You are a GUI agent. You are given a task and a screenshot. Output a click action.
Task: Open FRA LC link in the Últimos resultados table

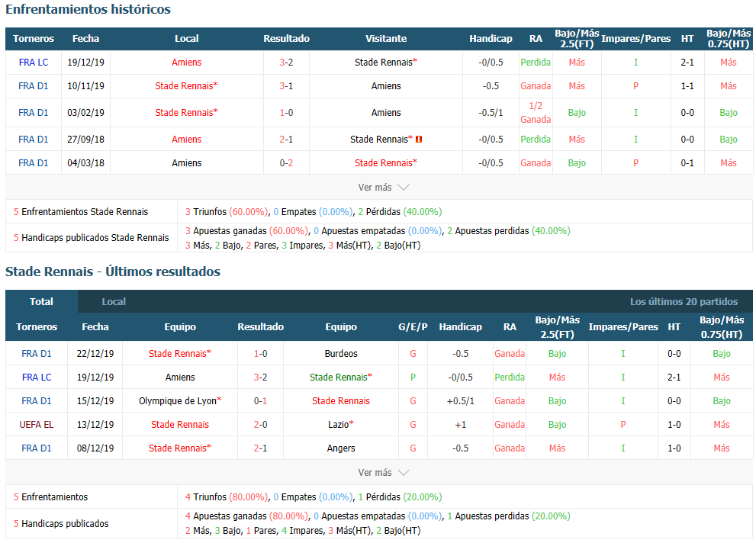coord(36,378)
